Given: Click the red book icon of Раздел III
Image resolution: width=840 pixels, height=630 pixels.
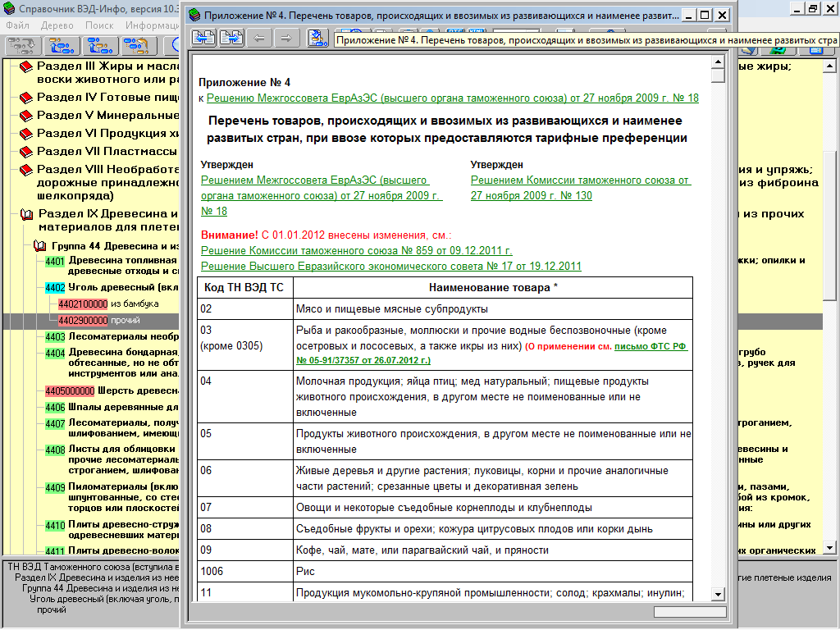Looking at the screenshot, I should [x=25, y=67].
